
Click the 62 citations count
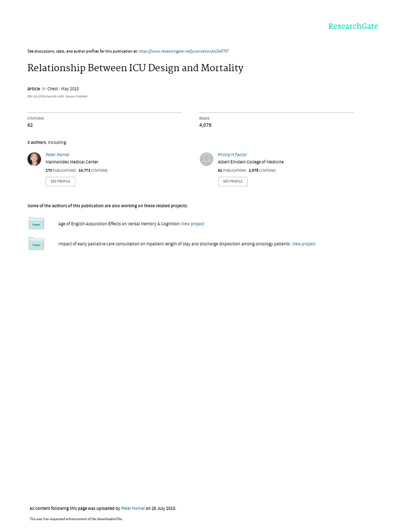point(30,125)
